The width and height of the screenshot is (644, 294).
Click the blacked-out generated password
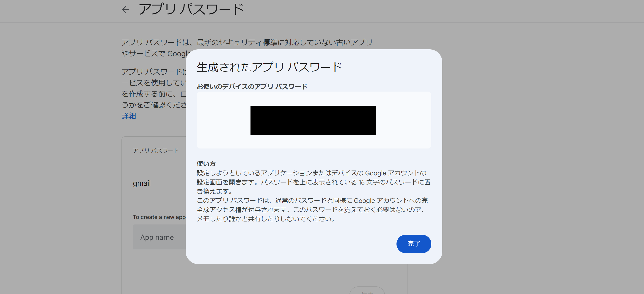[313, 120]
